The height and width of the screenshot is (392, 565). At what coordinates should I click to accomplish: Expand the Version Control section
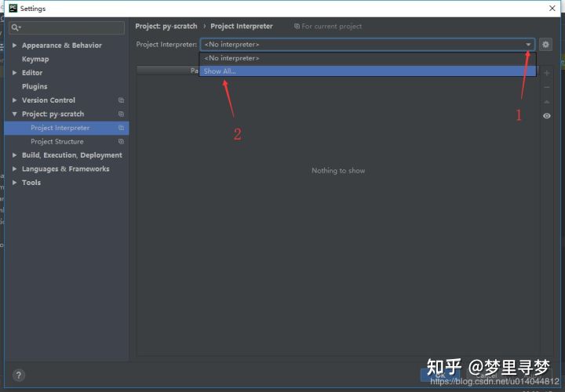coord(14,100)
